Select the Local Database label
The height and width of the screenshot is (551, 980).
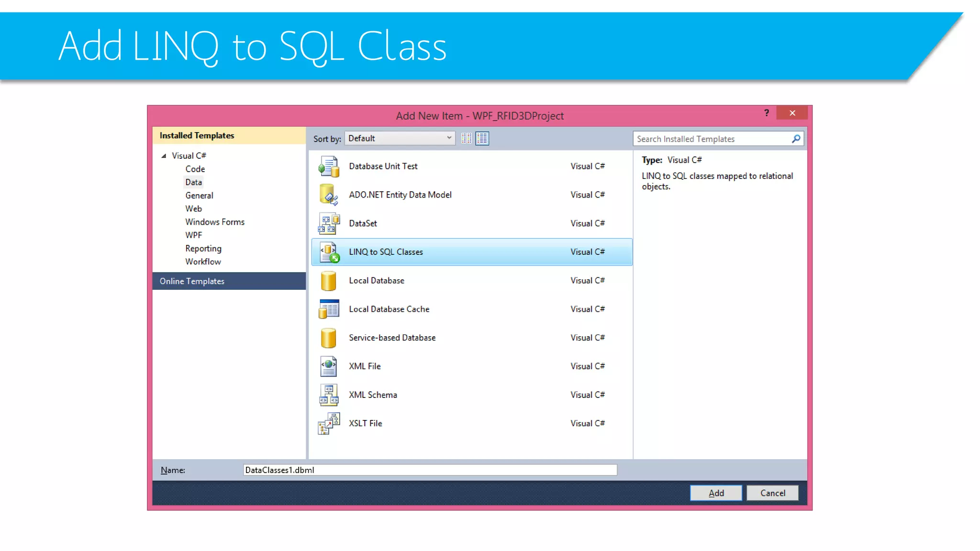[x=377, y=281]
